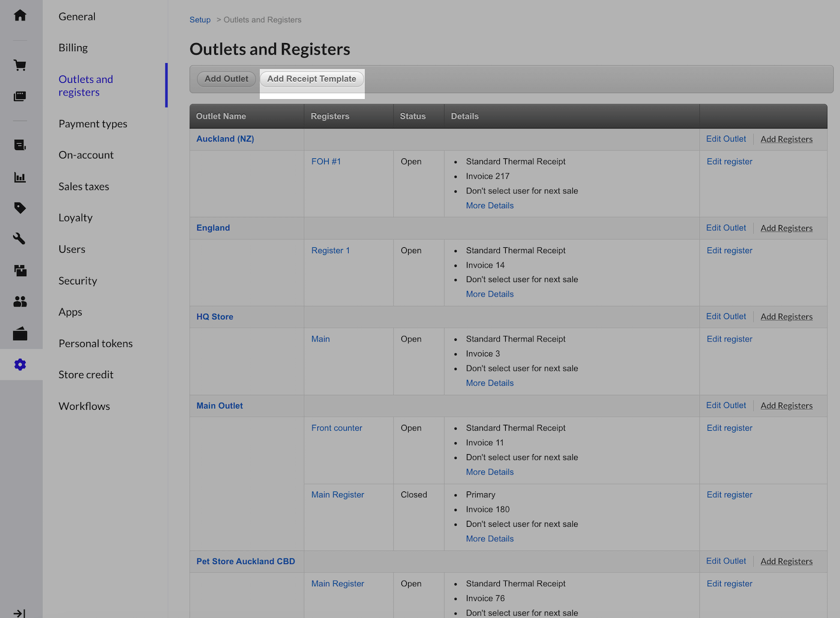
Task: Add Registers to Pet Store Auckland CBD
Action: coord(787,562)
